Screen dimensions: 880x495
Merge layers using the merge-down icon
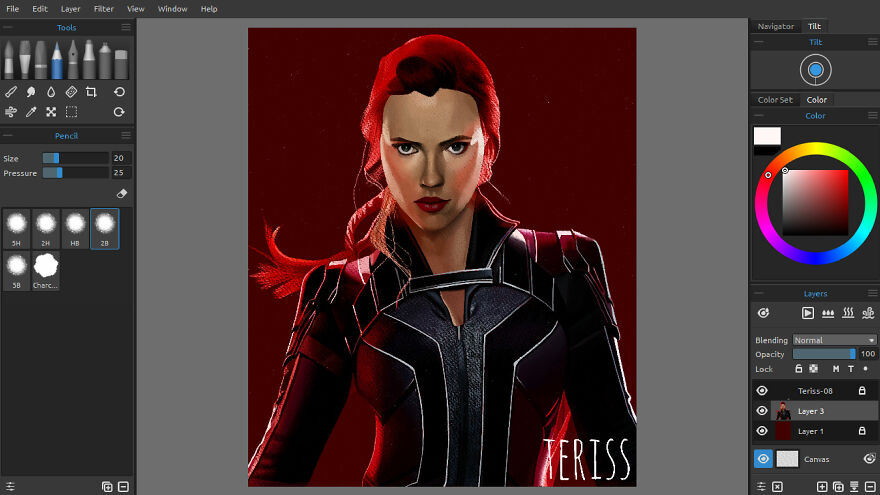tap(854, 487)
